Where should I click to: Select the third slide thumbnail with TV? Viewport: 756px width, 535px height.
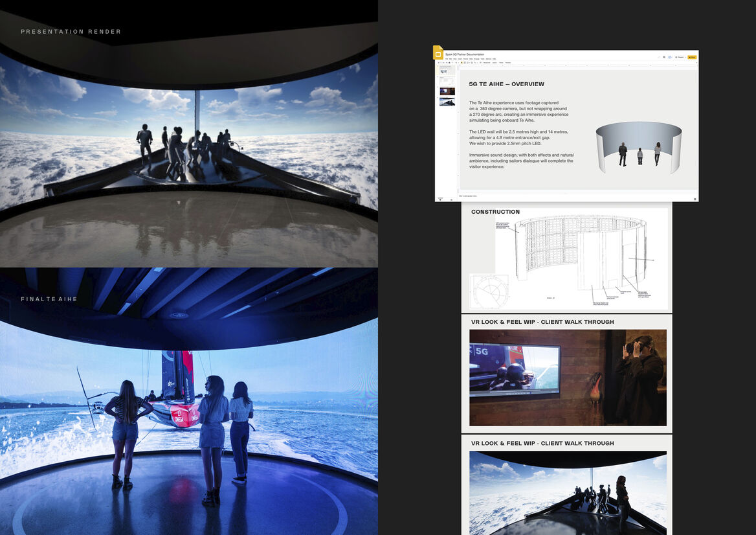click(x=447, y=91)
